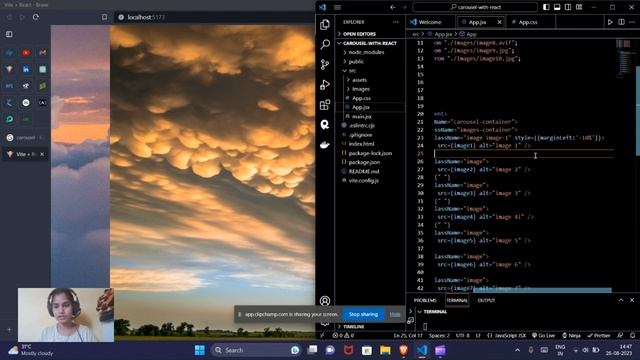
Task: Customize layout in VS Code title bar
Action: coord(579,7)
